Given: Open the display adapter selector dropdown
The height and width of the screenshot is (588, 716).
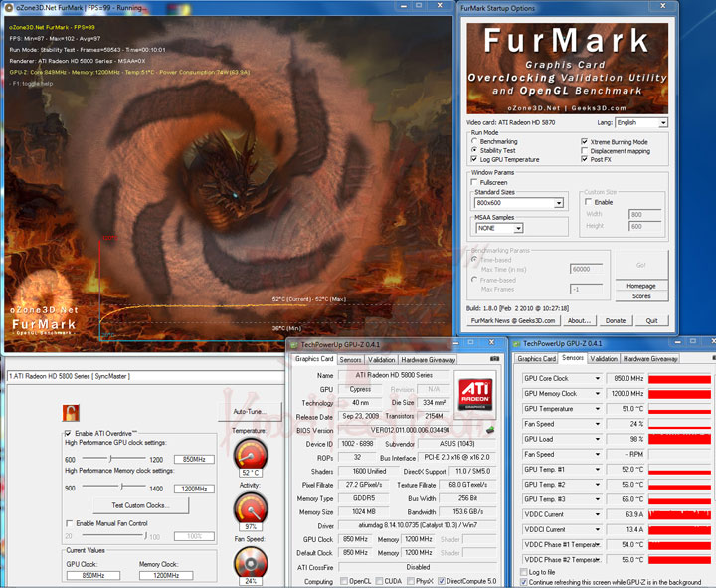Looking at the screenshot, I should pos(146,376).
